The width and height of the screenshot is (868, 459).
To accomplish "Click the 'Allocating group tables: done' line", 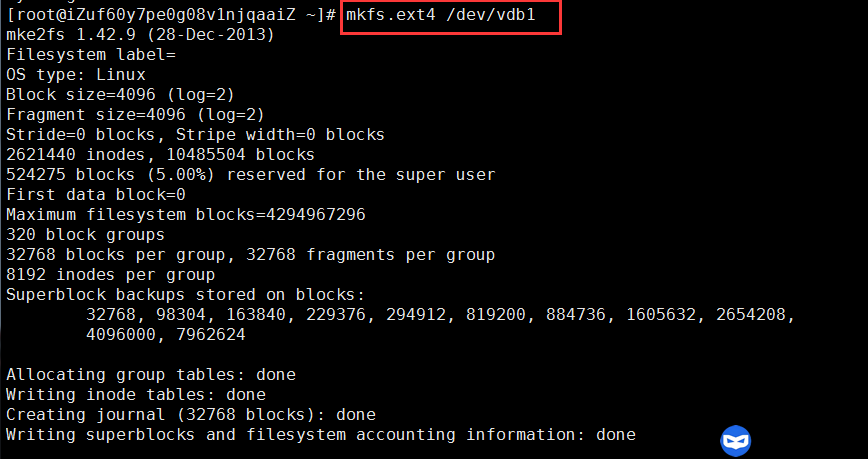I will click(x=150, y=375).
